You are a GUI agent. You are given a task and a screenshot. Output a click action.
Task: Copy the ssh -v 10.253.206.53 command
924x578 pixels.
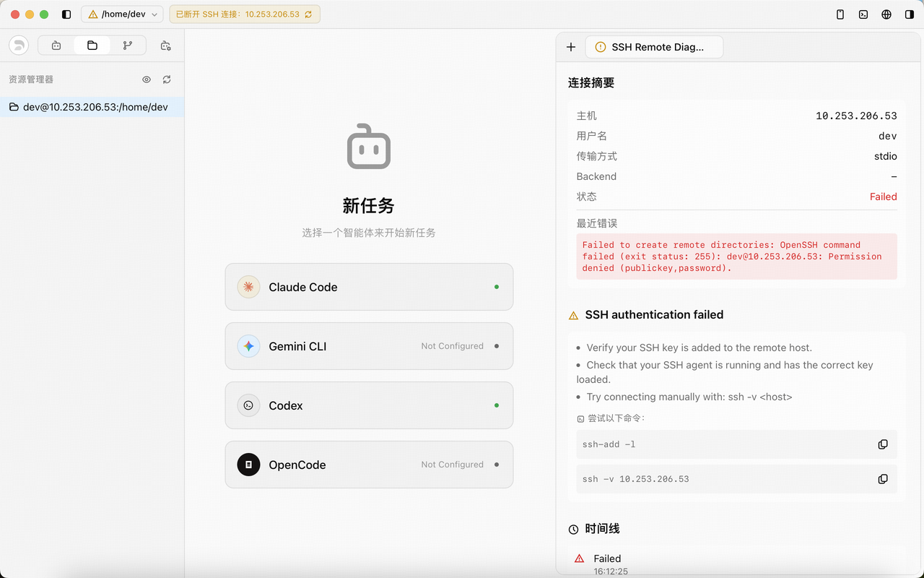coord(883,478)
